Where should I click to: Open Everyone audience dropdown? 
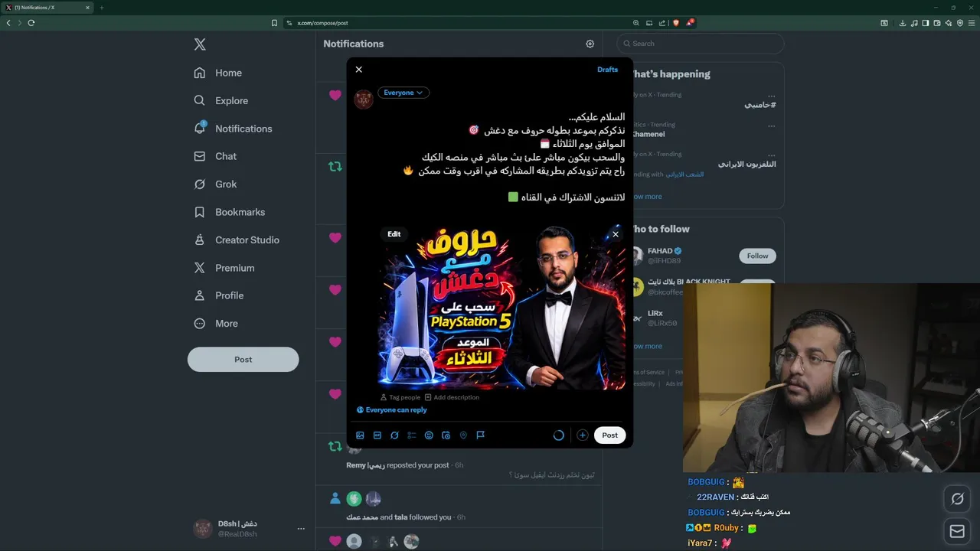pos(403,93)
